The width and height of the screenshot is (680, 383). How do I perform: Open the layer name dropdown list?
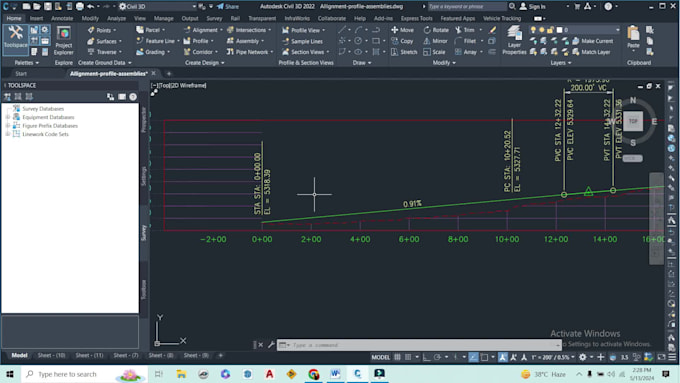point(618,30)
